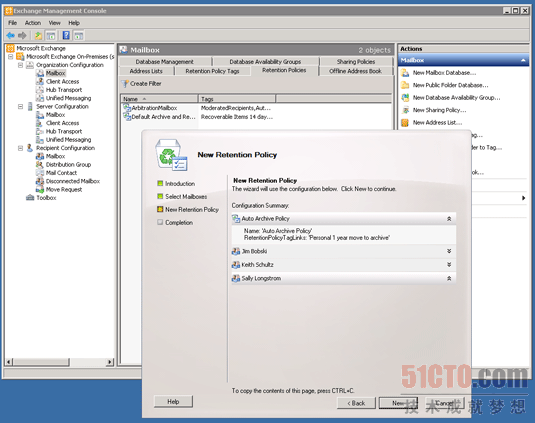Sort list by Name column header
The width and height of the screenshot is (535, 423).
(x=159, y=99)
